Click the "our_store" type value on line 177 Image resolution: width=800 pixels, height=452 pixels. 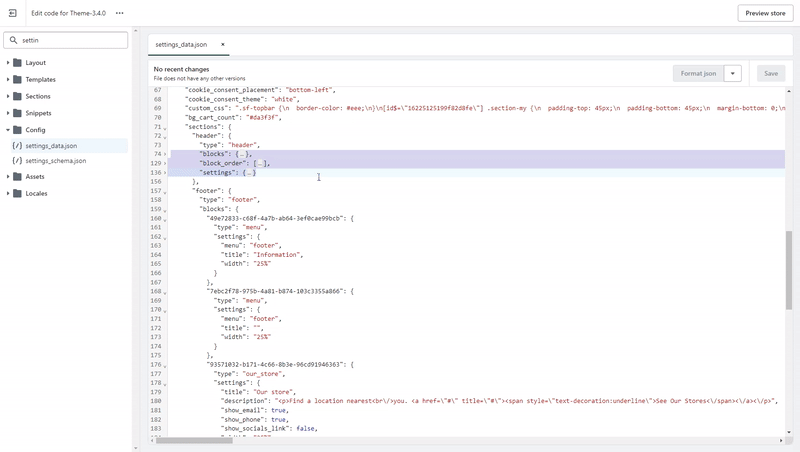tap(262, 374)
